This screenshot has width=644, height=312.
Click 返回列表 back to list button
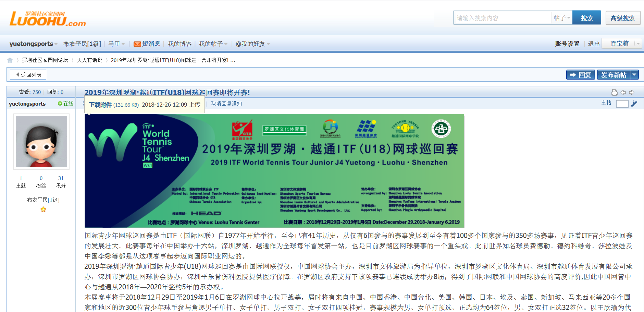[28, 75]
